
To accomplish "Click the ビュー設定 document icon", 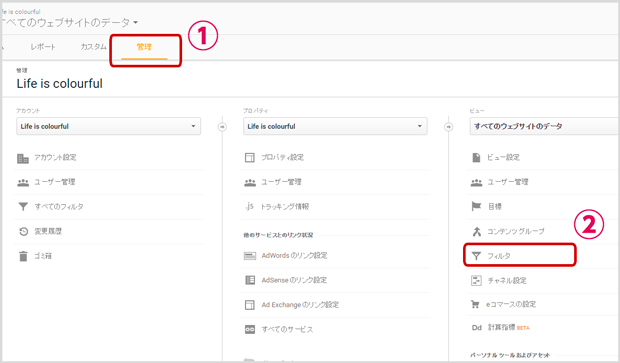I will pyautogui.click(x=476, y=157).
